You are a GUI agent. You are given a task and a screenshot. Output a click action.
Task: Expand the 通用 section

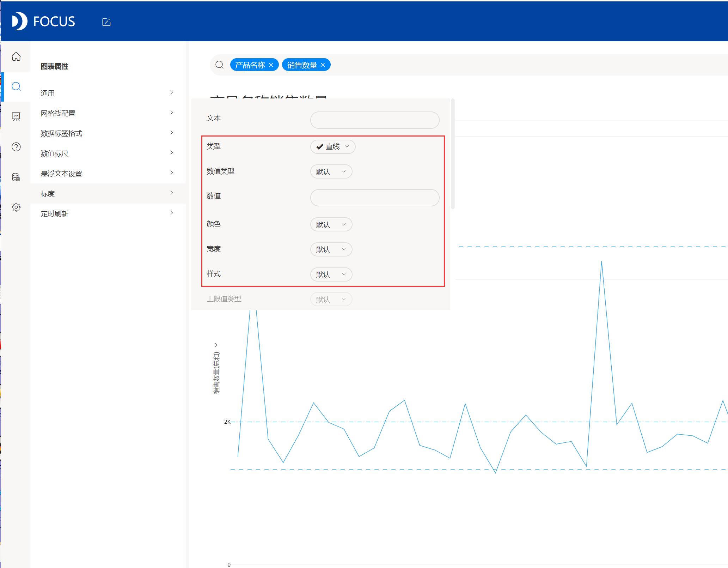[x=108, y=93]
